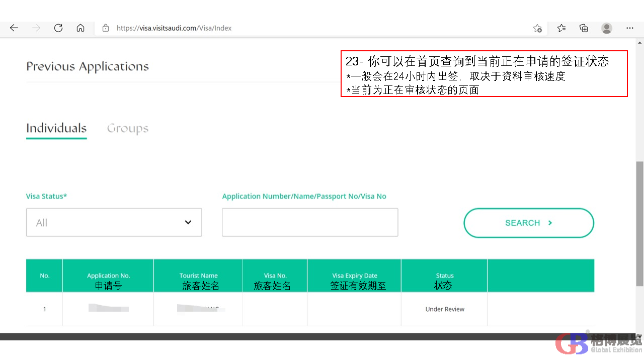Viewport: 644px width, 362px height.
Task: Expand the Visa Status dropdown
Action: coord(114,222)
